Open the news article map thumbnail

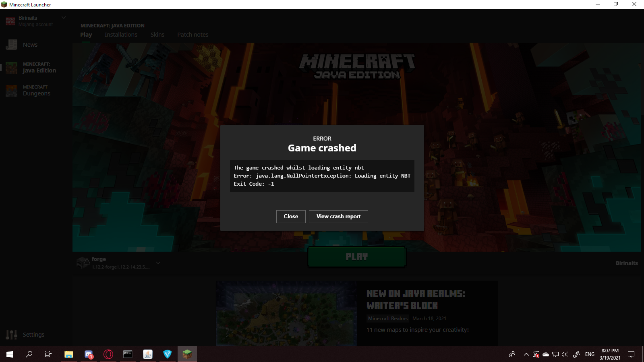(286, 313)
